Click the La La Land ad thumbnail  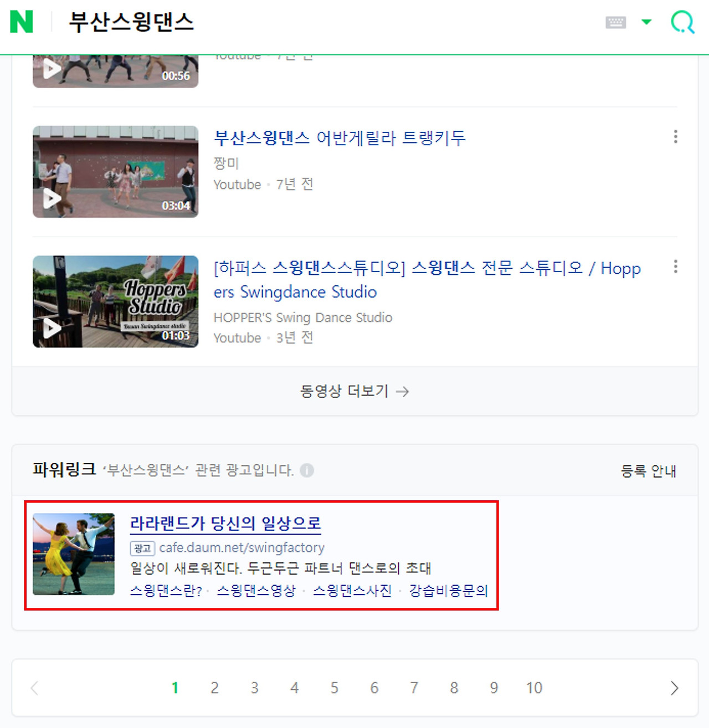click(x=74, y=554)
